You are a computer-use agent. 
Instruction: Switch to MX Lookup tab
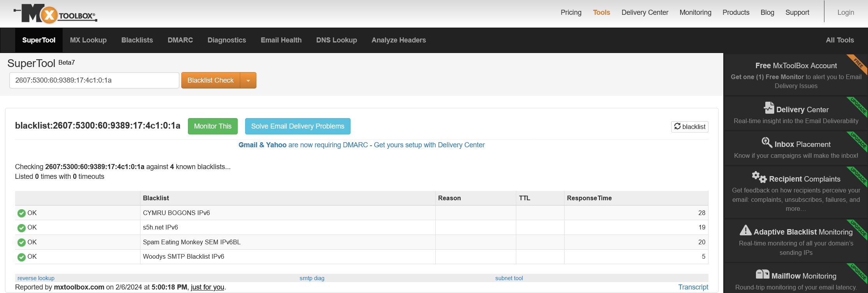88,40
